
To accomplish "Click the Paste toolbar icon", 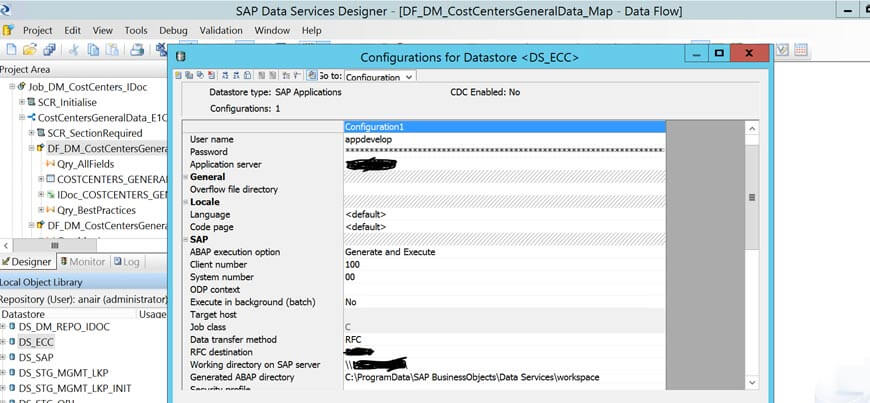I will 112,50.
